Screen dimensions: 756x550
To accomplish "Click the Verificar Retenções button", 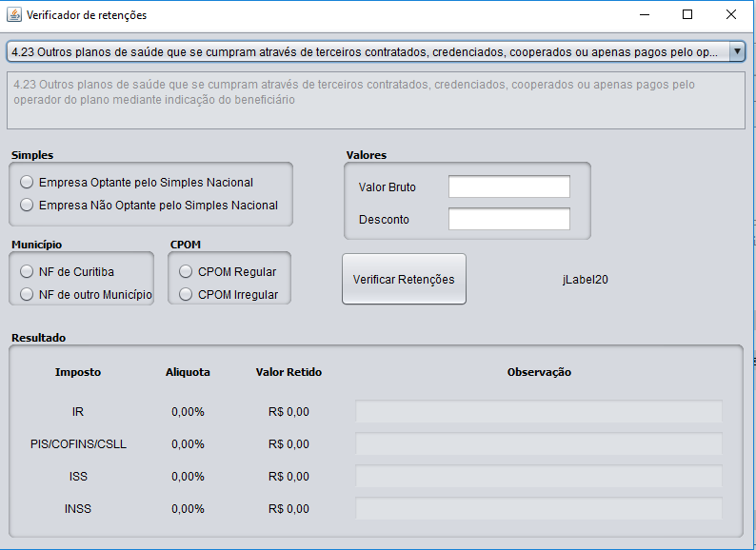I will (404, 279).
